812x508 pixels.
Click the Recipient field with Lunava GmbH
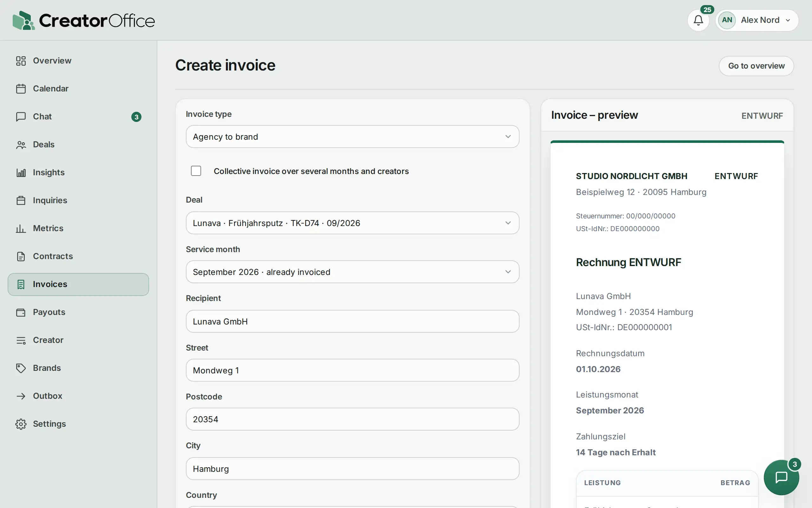(x=352, y=321)
